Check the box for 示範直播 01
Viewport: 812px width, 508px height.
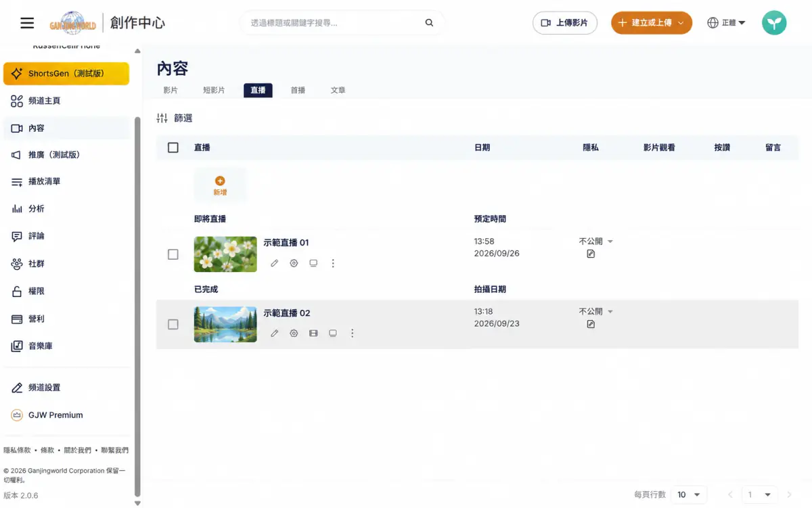pos(173,254)
